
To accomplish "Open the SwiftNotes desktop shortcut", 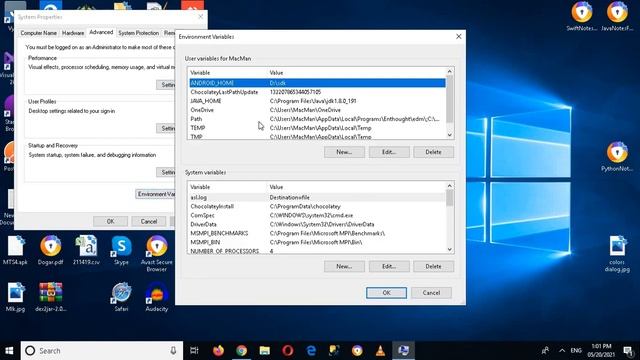I will (582, 16).
